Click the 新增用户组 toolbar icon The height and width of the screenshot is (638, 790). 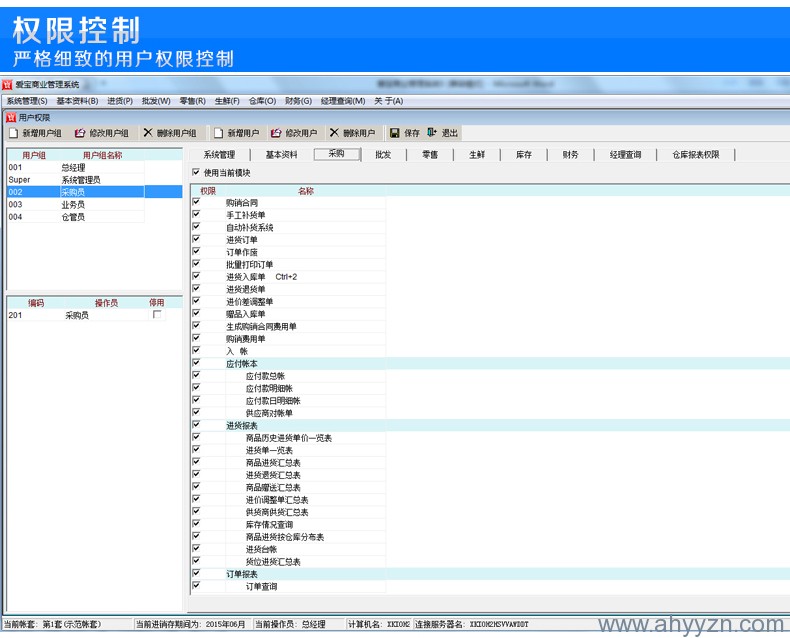click(x=13, y=133)
